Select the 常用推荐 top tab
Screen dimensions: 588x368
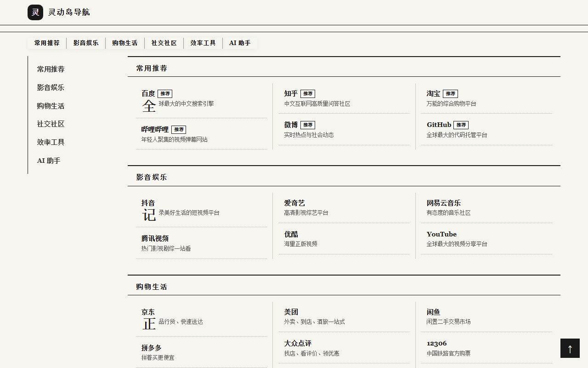click(47, 43)
